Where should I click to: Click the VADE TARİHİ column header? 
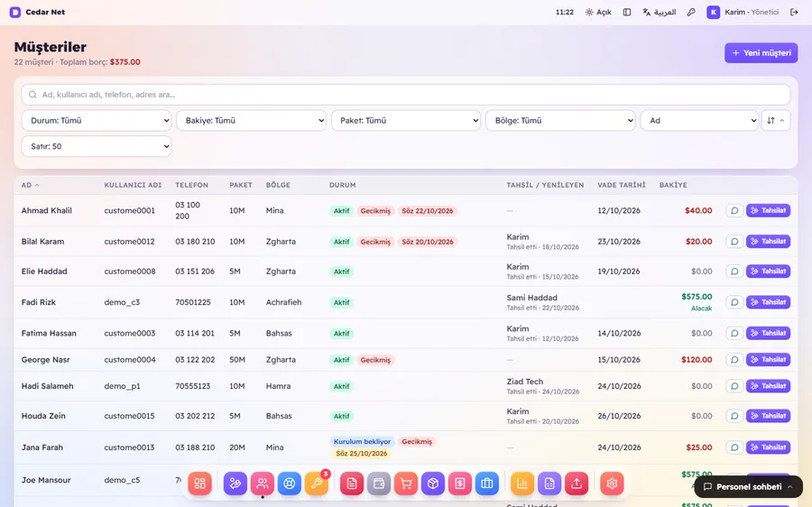622,185
